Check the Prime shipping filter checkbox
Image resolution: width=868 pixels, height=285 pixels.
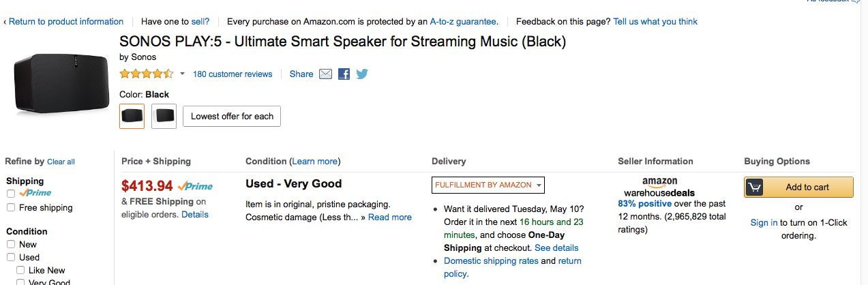(x=11, y=194)
